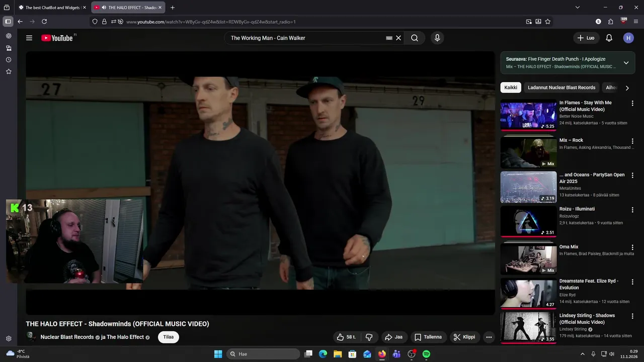The width and height of the screenshot is (644, 362).
Task: Run search with the magnifier button
Action: pos(415,38)
